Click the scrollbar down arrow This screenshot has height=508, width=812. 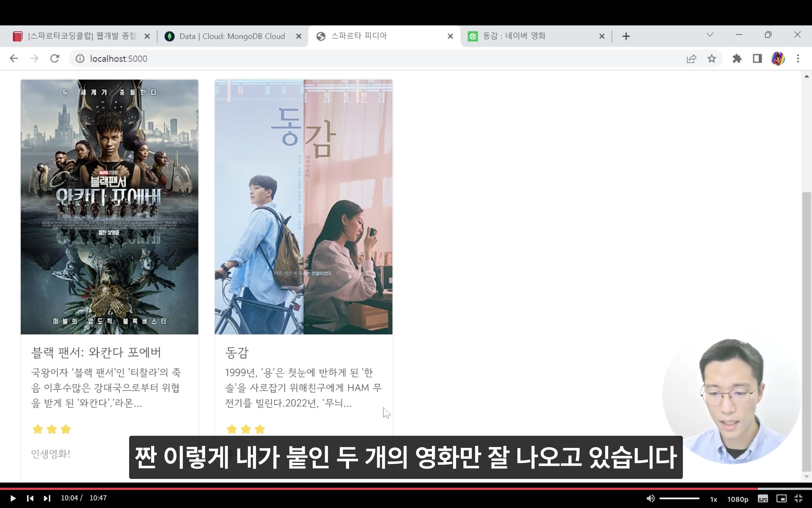tap(807, 476)
